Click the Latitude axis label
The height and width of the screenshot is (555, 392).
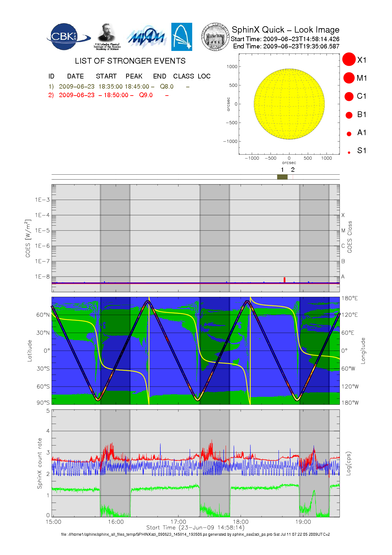point(30,351)
